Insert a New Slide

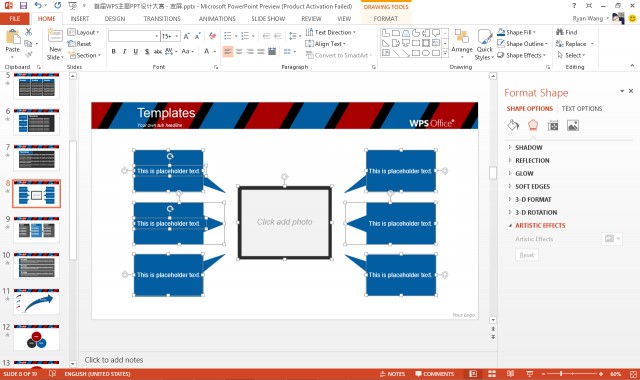[55, 44]
